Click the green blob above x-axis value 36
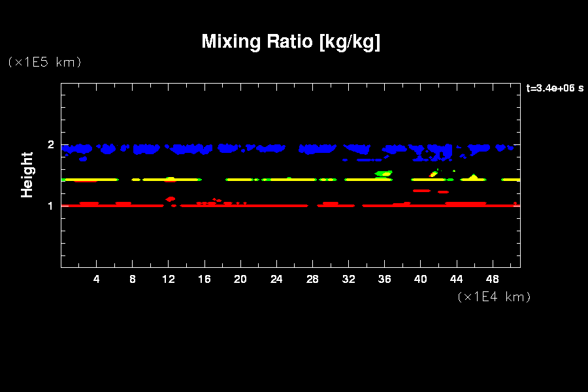The image size is (588, 392). (x=384, y=173)
